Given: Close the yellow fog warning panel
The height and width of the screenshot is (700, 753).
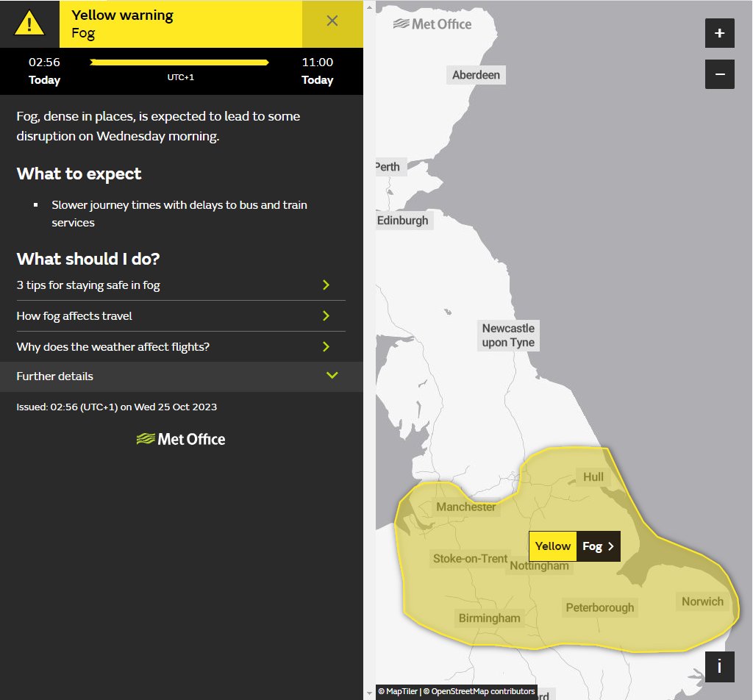Looking at the screenshot, I should click(332, 21).
